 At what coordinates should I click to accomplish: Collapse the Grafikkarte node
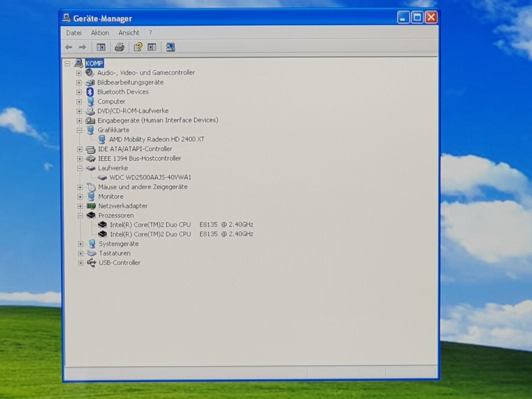(x=79, y=130)
